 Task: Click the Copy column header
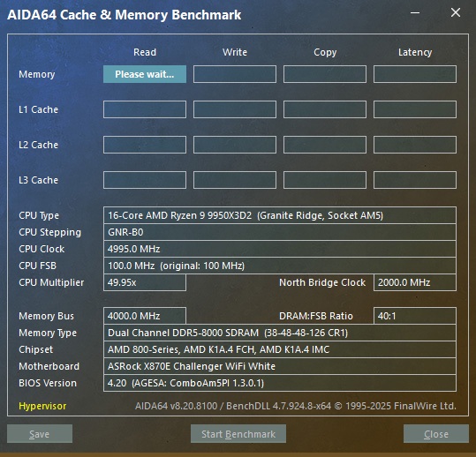pyautogui.click(x=325, y=52)
